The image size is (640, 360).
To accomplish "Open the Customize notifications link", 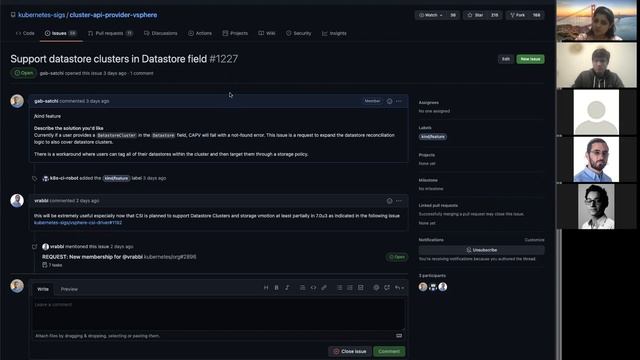I will pyautogui.click(x=534, y=240).
